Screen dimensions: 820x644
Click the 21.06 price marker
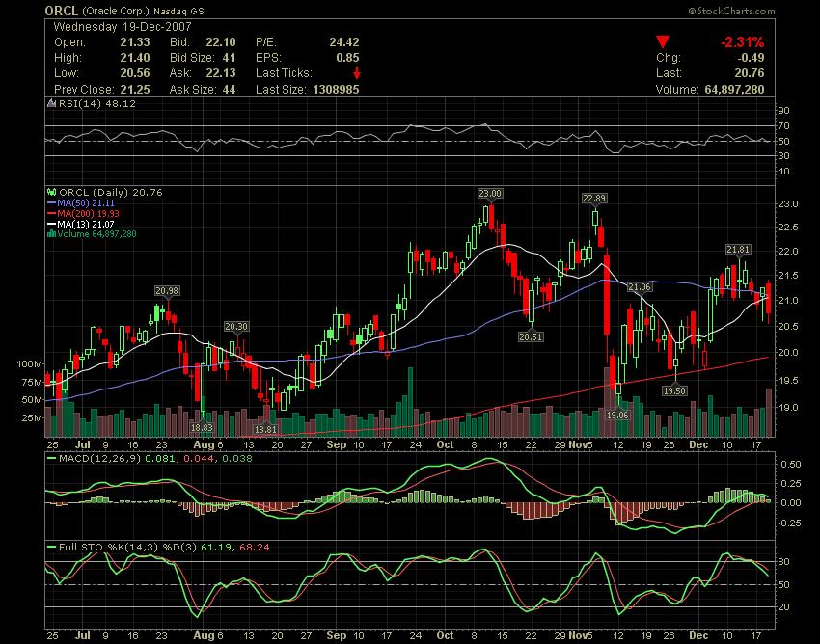[x=639, y=287]
